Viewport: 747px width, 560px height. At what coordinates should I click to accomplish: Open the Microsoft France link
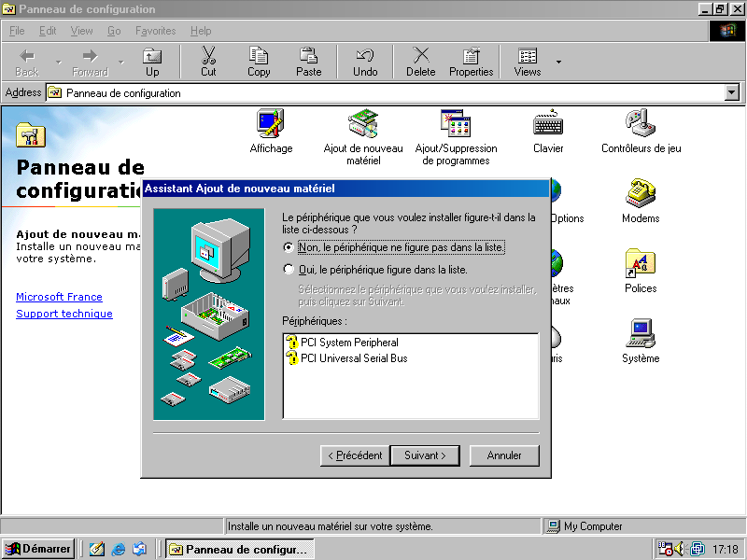click(59, 297)
